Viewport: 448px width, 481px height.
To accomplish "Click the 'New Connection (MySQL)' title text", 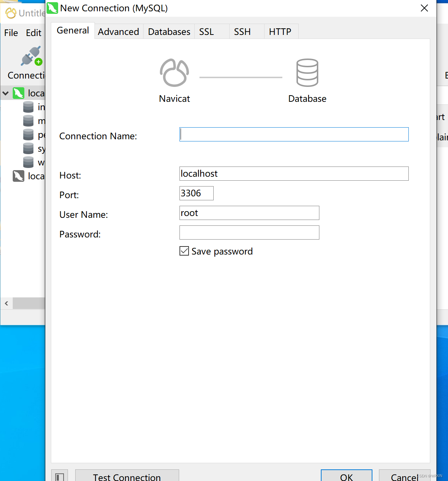I will (114, 8).
